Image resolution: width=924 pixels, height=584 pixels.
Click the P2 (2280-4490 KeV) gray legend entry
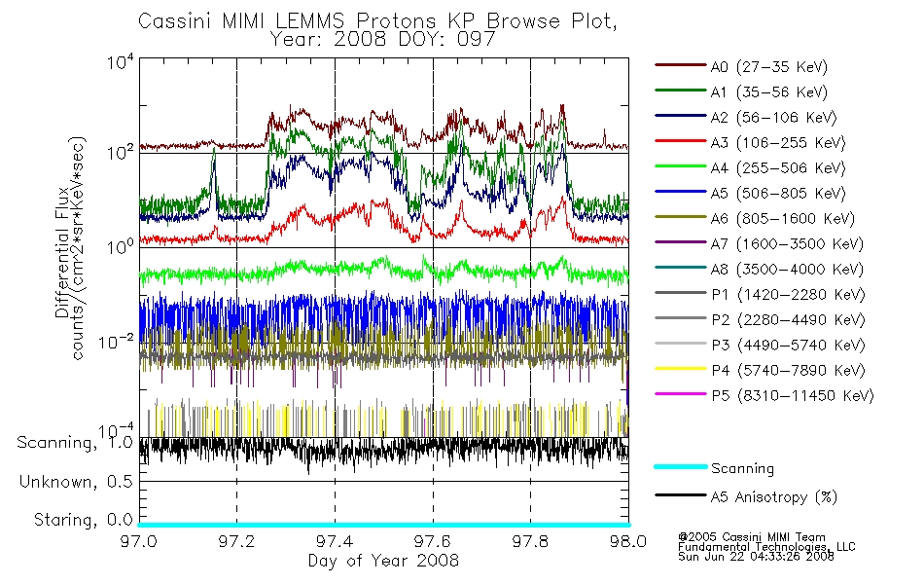(761, 319)
